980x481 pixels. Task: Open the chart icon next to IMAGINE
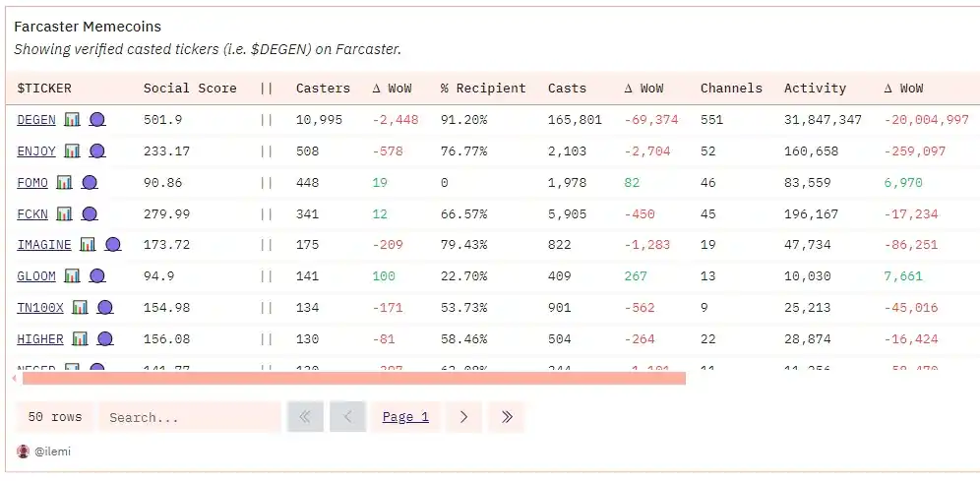(x=89, y=244)
